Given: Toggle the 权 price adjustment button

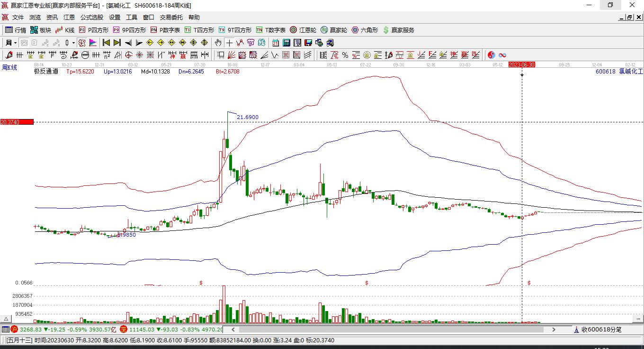Looking at the screenshot, I should click(82, 43).
